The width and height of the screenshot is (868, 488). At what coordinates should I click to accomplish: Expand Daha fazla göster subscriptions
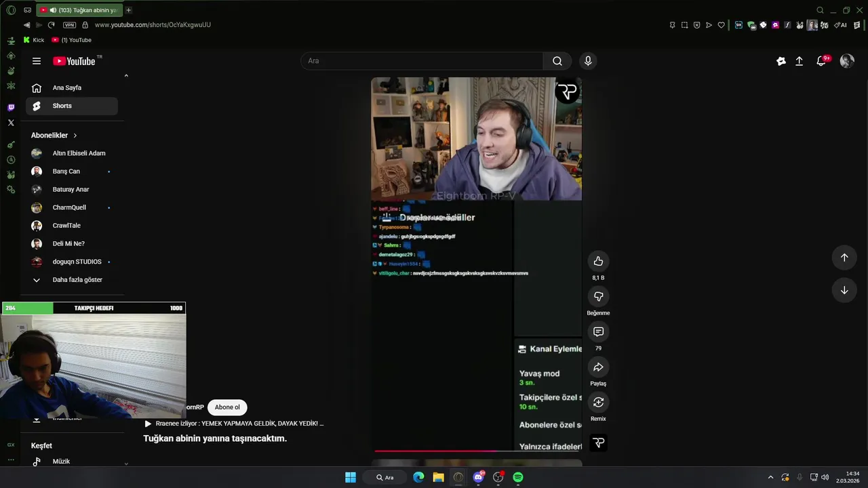(x=72, y=280)
